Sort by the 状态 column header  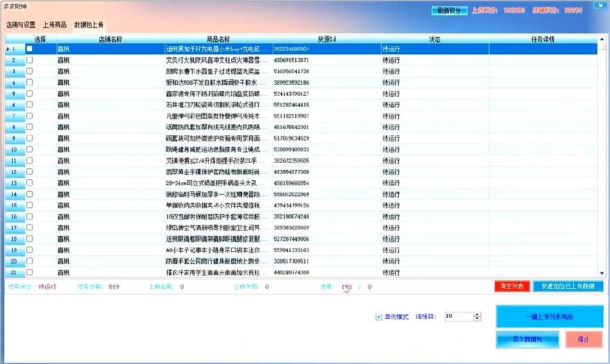[x=434, y=39]
